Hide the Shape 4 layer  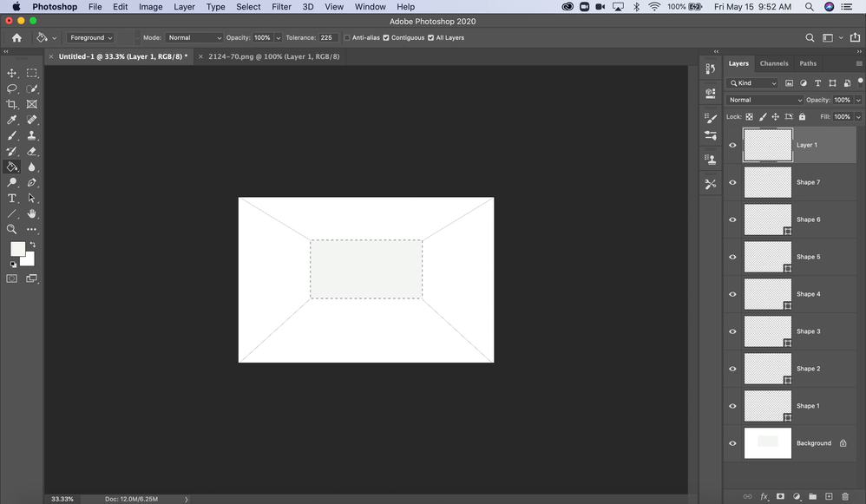click(x=732, y=294)
